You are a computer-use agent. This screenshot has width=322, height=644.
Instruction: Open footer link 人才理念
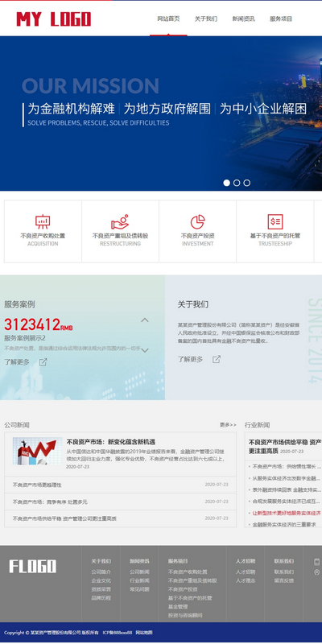(x=246, y=580)
